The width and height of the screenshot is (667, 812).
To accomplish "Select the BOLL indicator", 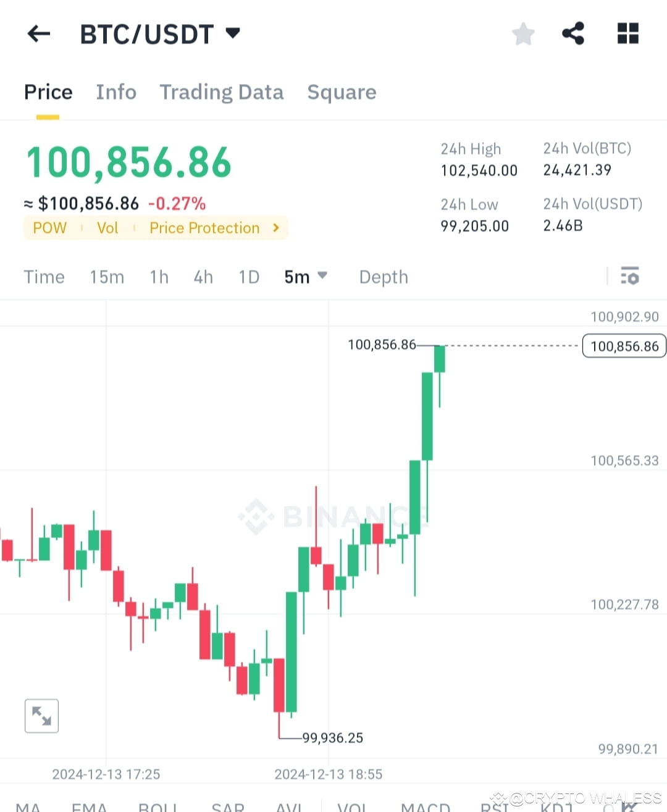I will (x=158, y=806).
